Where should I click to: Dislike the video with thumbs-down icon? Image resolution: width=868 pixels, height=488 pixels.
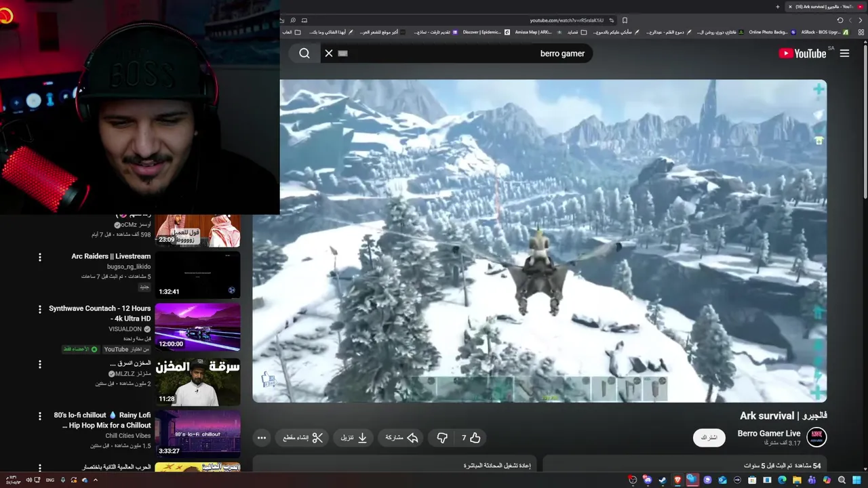[x=442, y=438]
